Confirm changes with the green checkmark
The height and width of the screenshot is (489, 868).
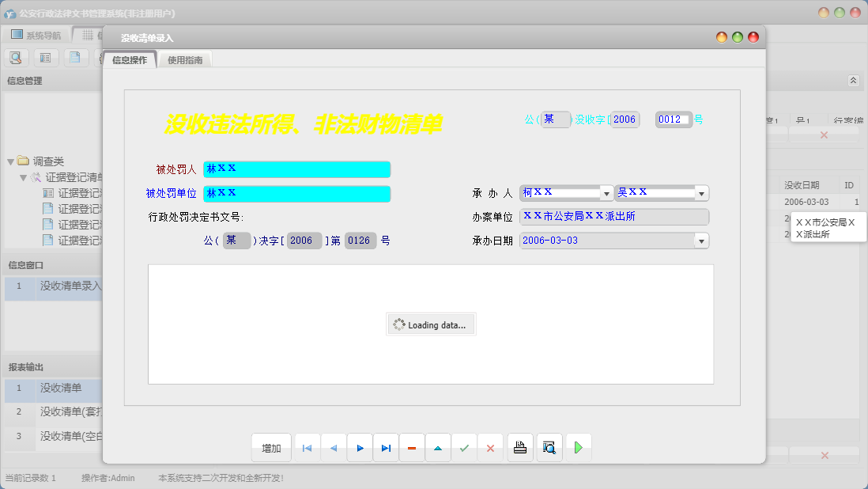click(464, 448)
